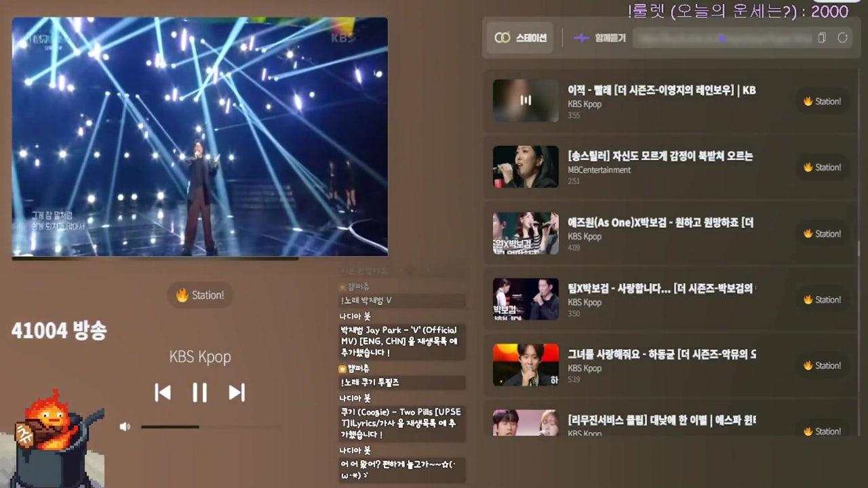Image resolution: width=868 pixels, height=488 pixels.
Task: Select the 송스틸러 song title
Action: pos(660,156)
